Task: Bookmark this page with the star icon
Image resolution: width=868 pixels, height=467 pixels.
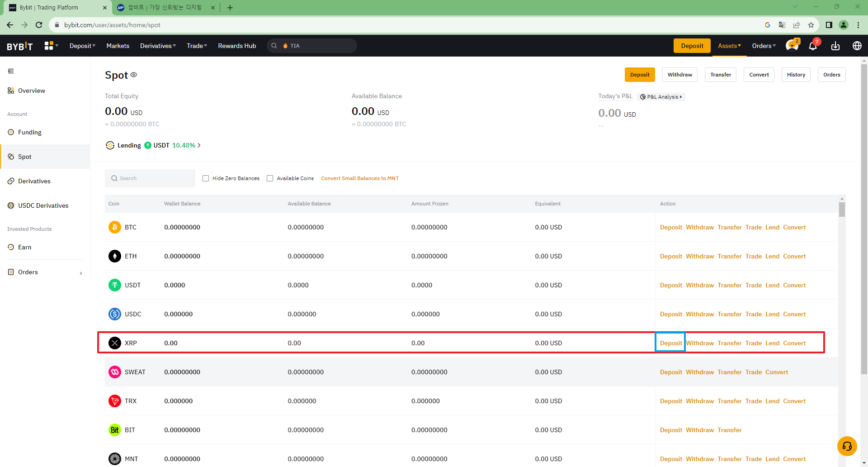Action: click(811, 25)
